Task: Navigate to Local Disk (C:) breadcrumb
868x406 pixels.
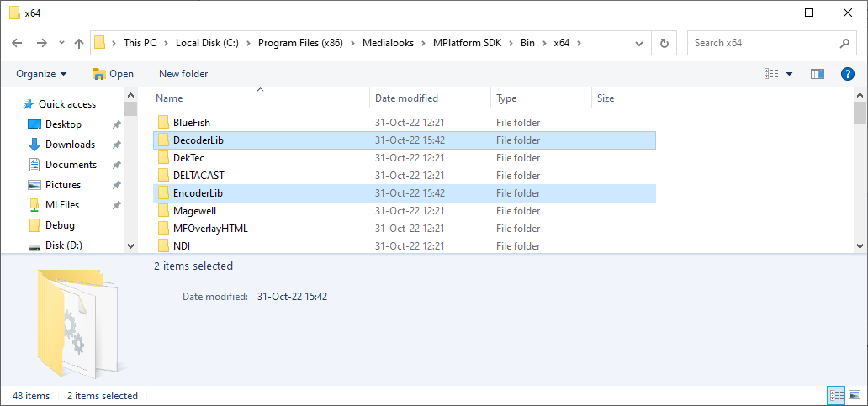Action: tap(207, 43)
